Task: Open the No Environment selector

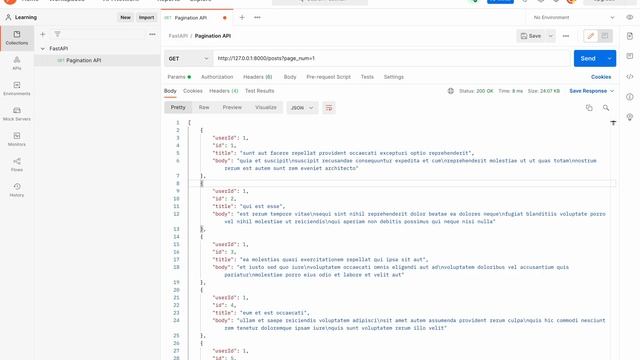Action: (573, 18)
